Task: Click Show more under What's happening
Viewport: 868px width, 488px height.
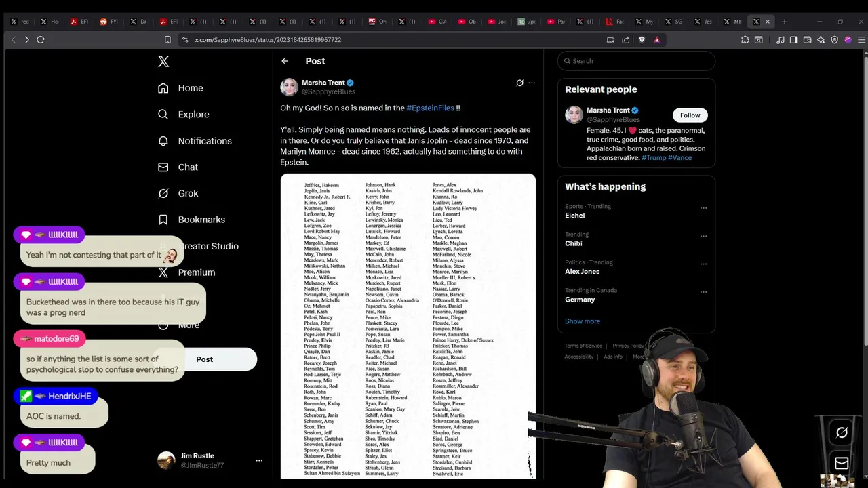Action: [x=583, y=321]
